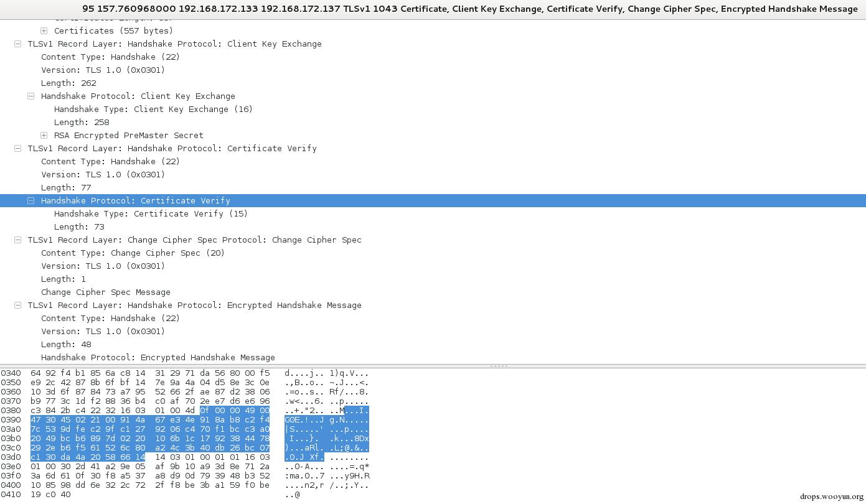
Task: Collapse the Certificate Verify record layer
Action: tap(17, 148)
